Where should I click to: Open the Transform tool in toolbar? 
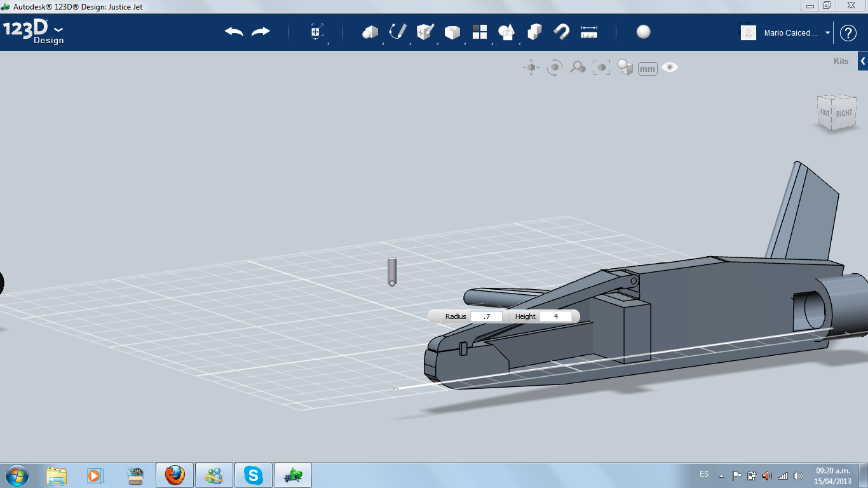click(x=316, y=32)
